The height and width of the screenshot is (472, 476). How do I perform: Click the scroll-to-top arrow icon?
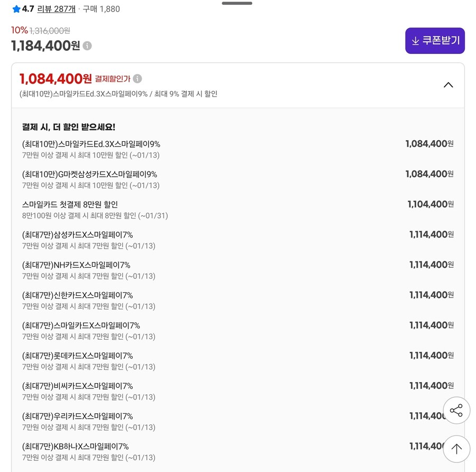[x=456, y=449]
